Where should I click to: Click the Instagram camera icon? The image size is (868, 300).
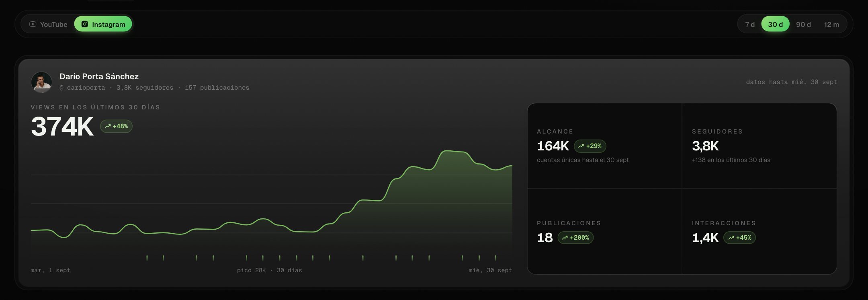tap(85, 24)
